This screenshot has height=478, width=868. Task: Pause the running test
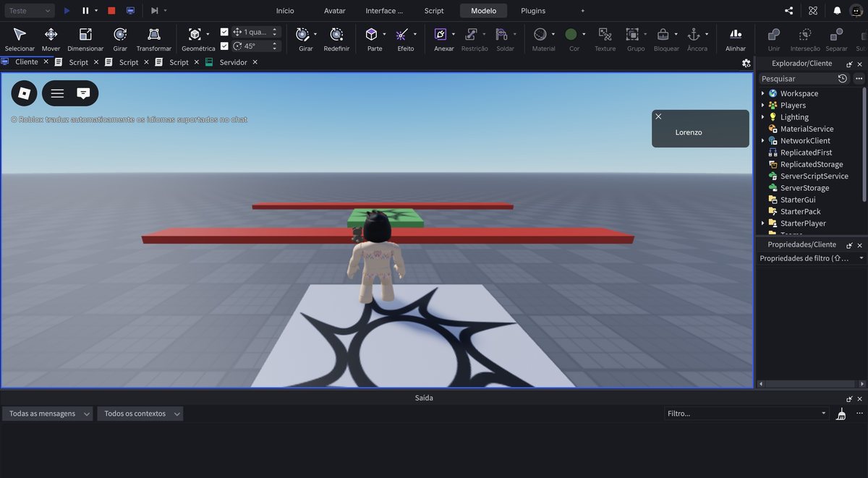pos(85,11)
